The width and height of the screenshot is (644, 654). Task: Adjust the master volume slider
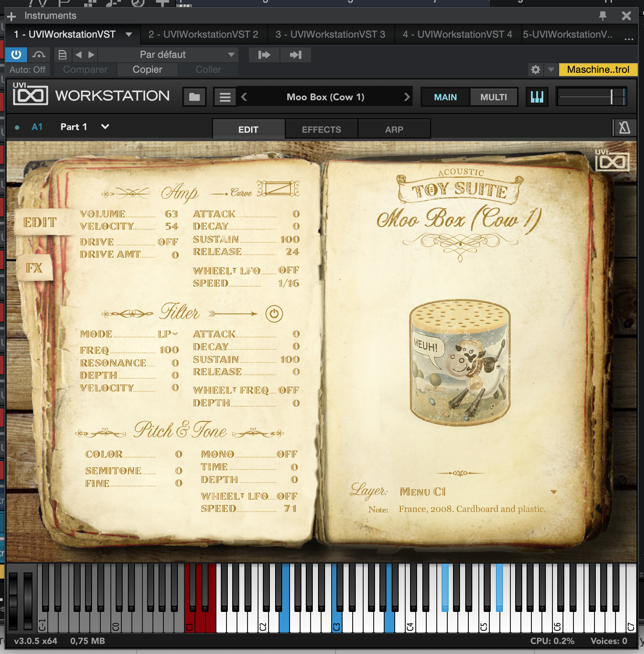pyautogui.click(x=591, y=97)
